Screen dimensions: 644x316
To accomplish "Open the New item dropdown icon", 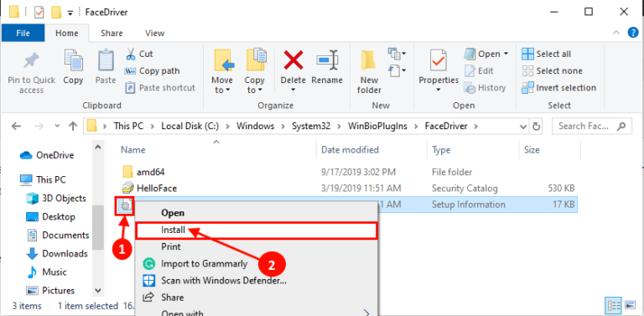I will [397, 54].
